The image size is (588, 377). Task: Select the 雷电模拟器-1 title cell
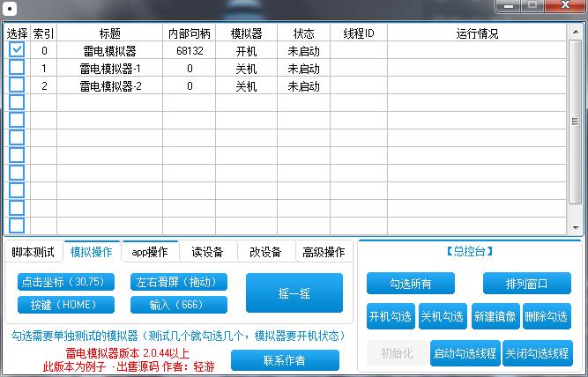110,68
